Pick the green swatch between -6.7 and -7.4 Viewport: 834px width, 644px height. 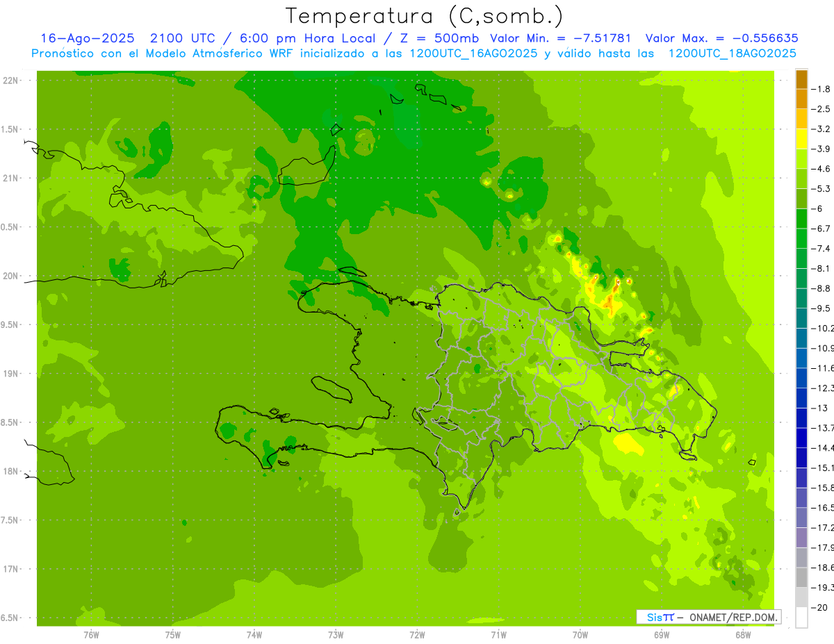[x=801, y=238]
